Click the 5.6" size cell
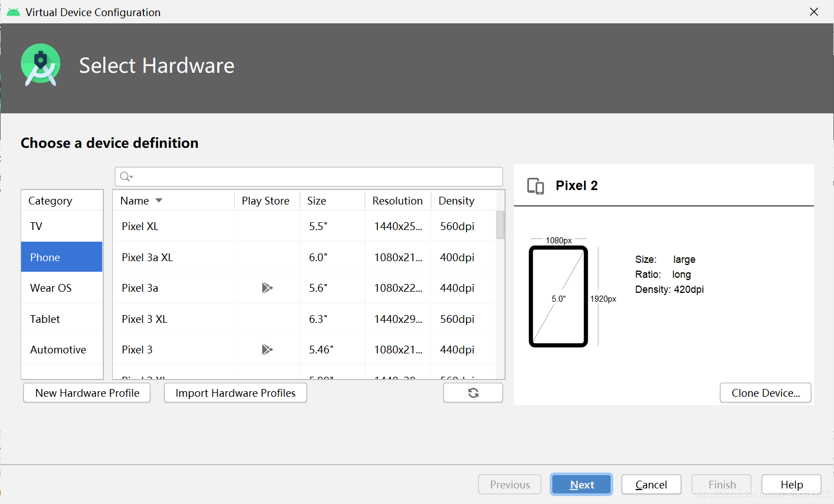 pos(332,288)
